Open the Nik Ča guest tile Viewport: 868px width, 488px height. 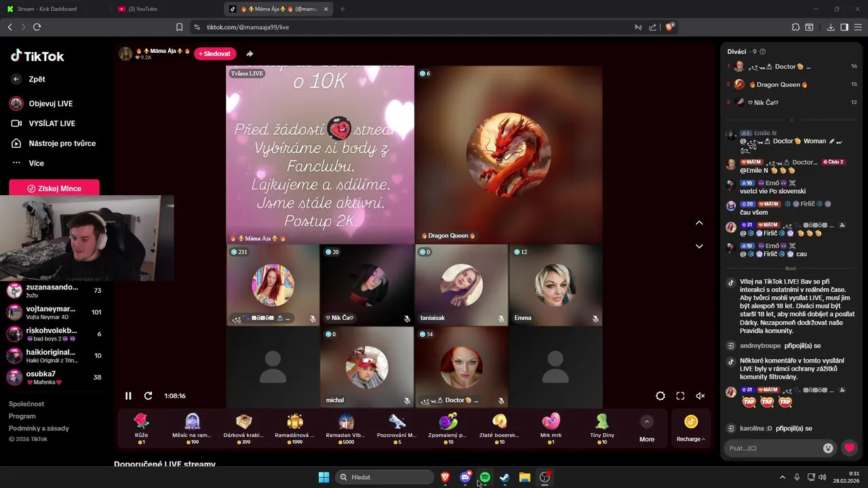[367, 285]
